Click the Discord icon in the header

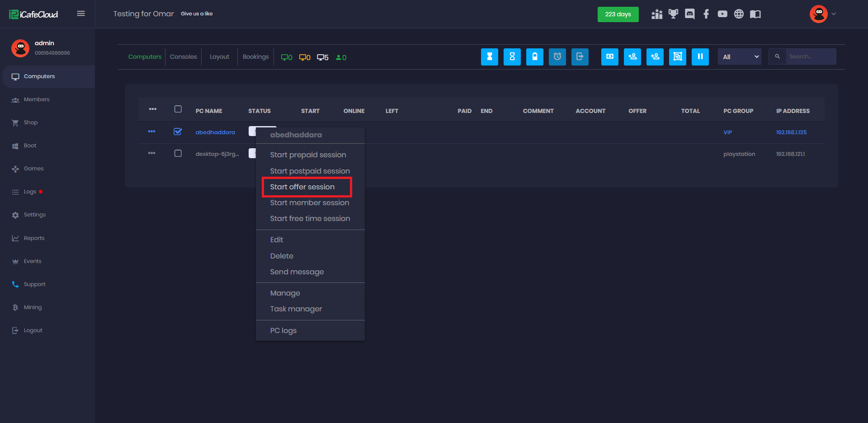689,14
